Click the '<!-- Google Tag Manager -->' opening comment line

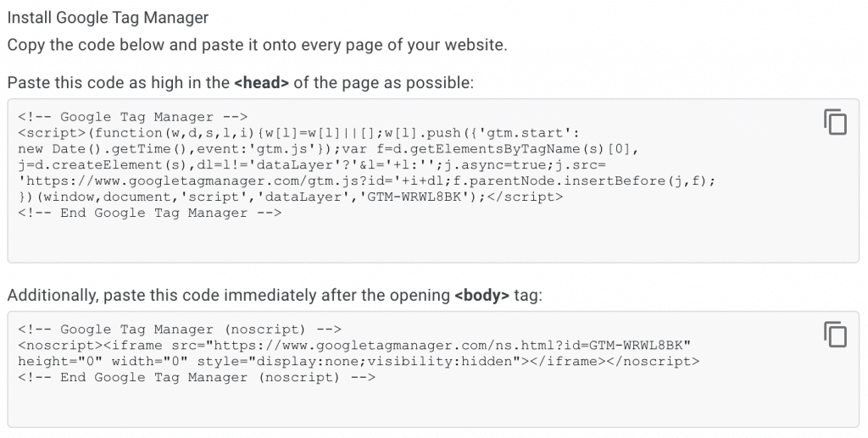133,117
